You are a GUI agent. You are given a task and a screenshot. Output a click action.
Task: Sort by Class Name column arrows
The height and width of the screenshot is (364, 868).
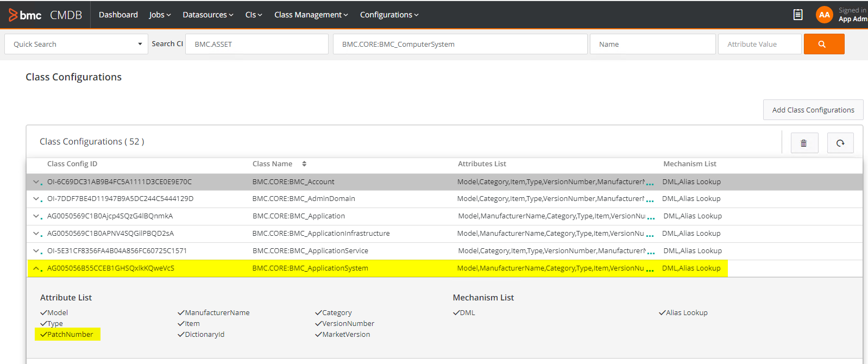click(304, 164)
